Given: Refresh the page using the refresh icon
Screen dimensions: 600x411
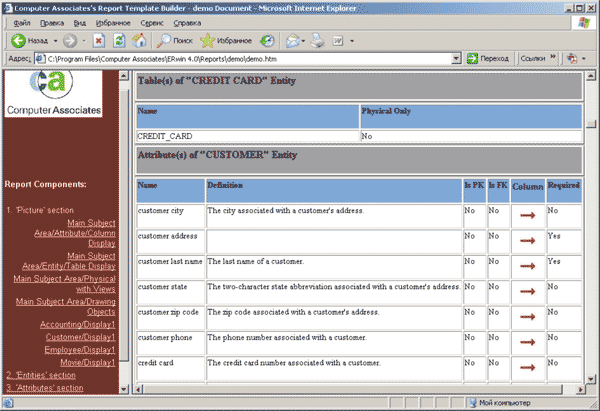Looking at the screenshot, I should coord(119,41).
